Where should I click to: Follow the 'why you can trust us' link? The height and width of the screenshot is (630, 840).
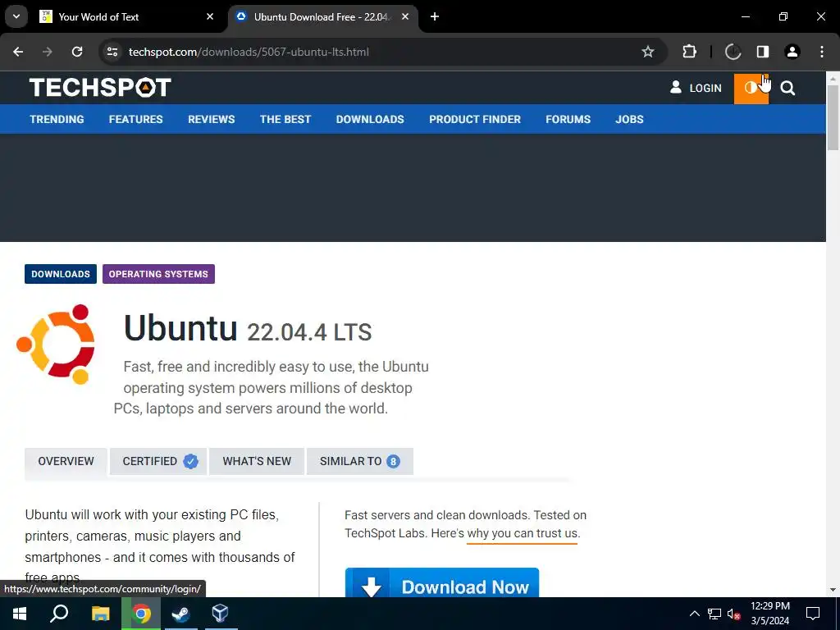(x=523, y=533)
